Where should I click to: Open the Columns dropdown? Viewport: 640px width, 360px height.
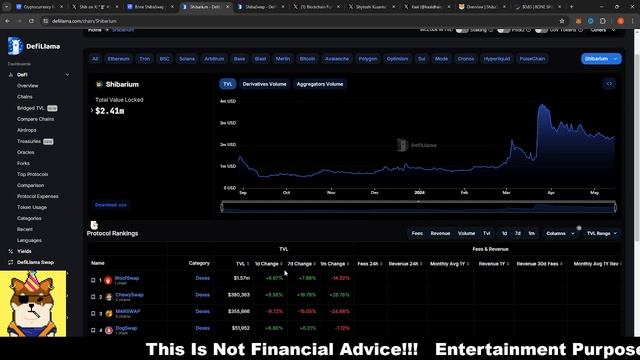tap(560, 233)
